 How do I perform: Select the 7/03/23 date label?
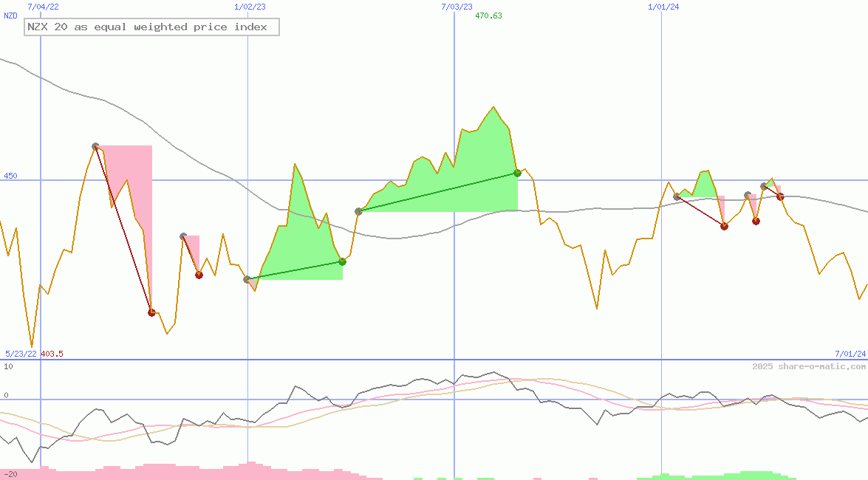[x=457, y=7]
